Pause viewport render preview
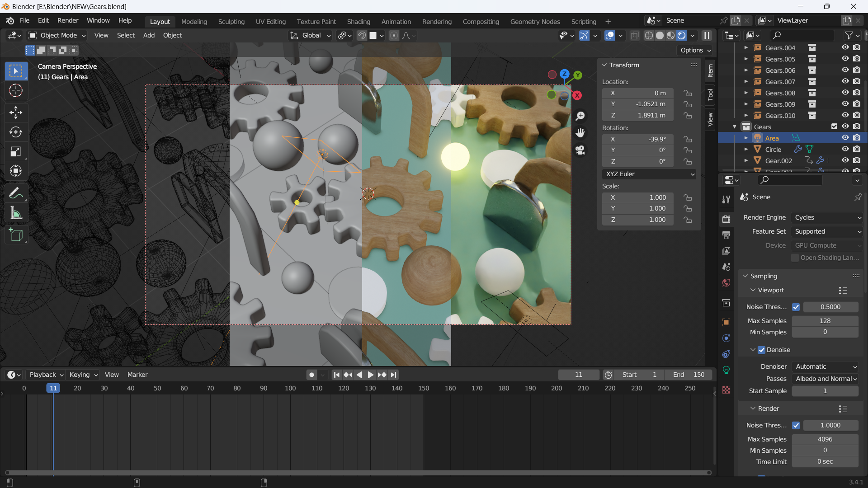Image resolution: width=868 pixels, height=488 pixels. (x=707, y=35)
